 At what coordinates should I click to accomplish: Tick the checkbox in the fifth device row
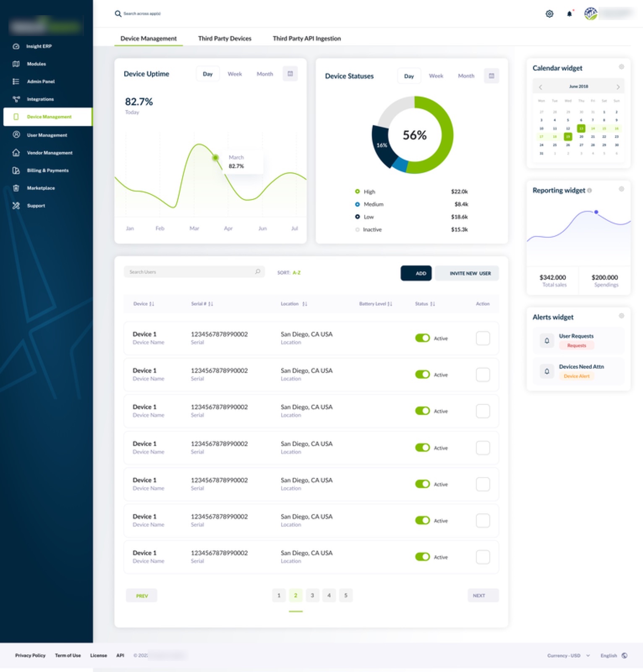click(x=483, y=484)
